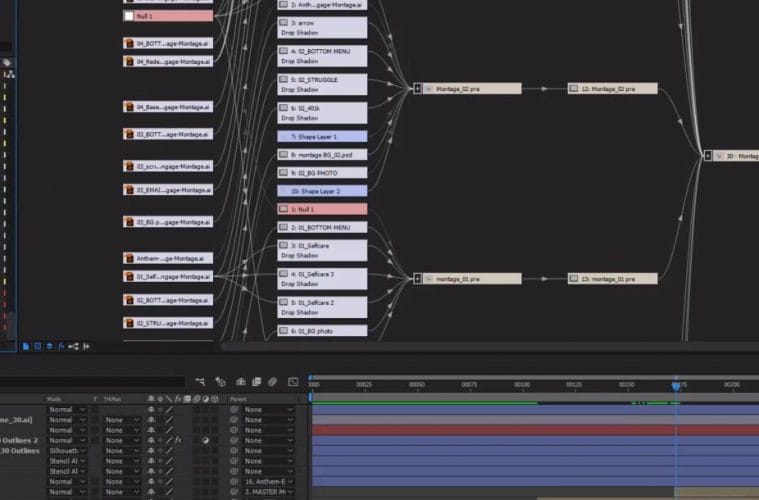Expand the plus toggle on montage_01 pre node
Image resolution: width=759 pixels, height=500 pixels.
[x=417, y=279]
